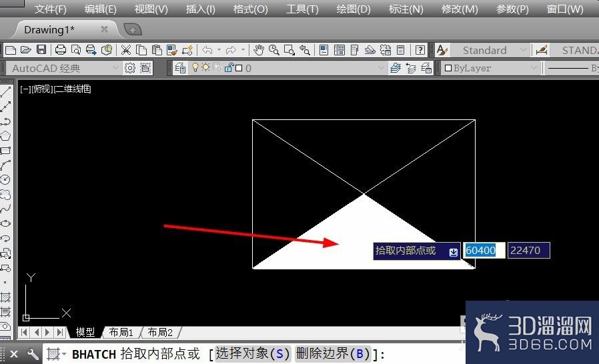This screenshot has width=599, height=364.
Task: Cut selection with the scissors icon
Action: [125, 50]
